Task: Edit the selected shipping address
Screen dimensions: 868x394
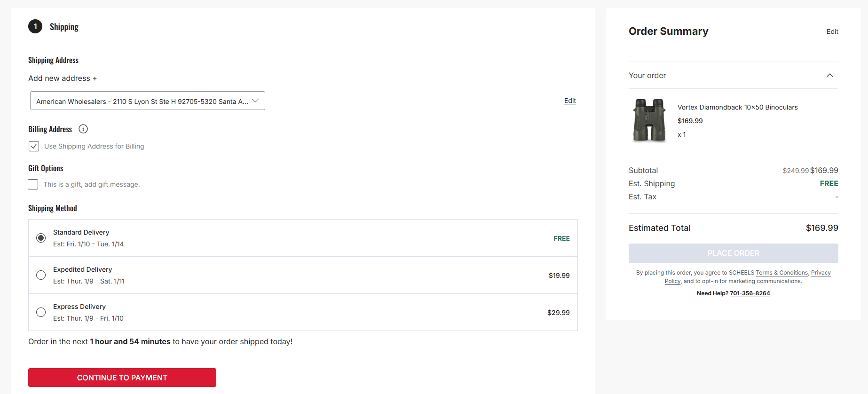Action: tap(570, 101)
